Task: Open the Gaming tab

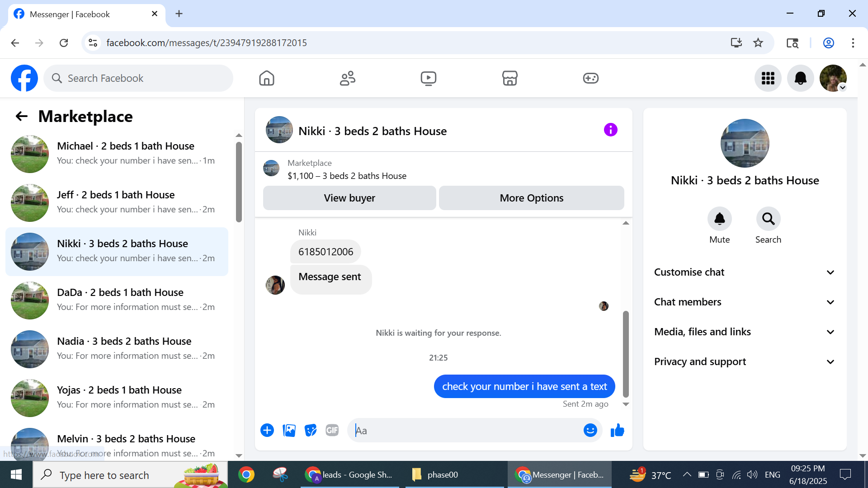Action: tap(590, 78)
